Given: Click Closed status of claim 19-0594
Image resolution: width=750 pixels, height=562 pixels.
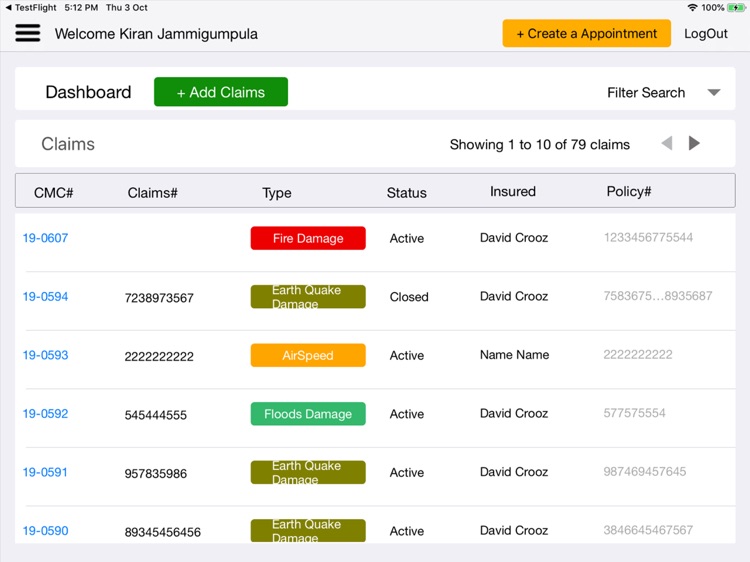Looking at the screenshot, I should 409,297.
